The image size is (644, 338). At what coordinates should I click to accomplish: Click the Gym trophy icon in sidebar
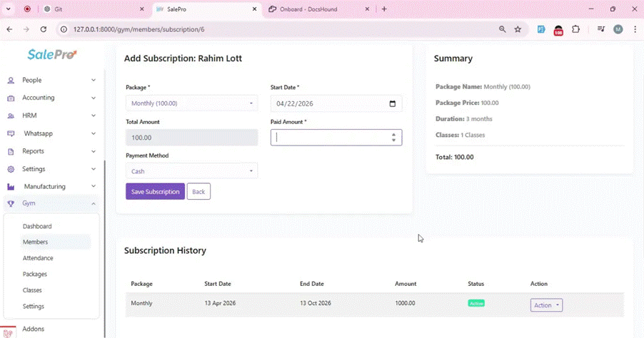(x=11, y=204)
